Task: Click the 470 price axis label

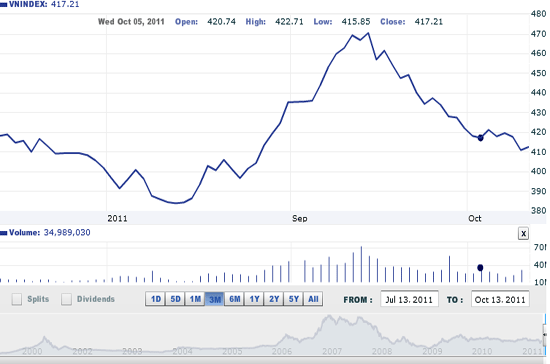Action: point(539,34)
